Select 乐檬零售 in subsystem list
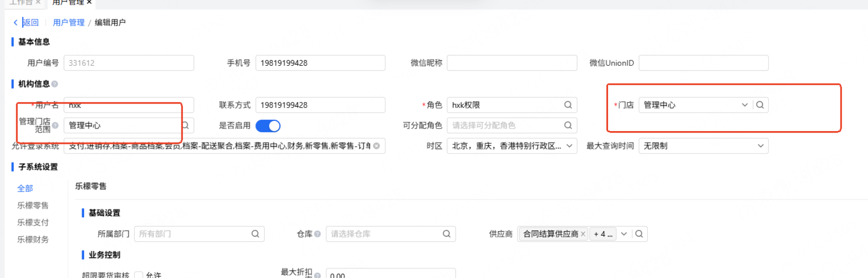This screenshot has width=868, height=278. point(33,205)
